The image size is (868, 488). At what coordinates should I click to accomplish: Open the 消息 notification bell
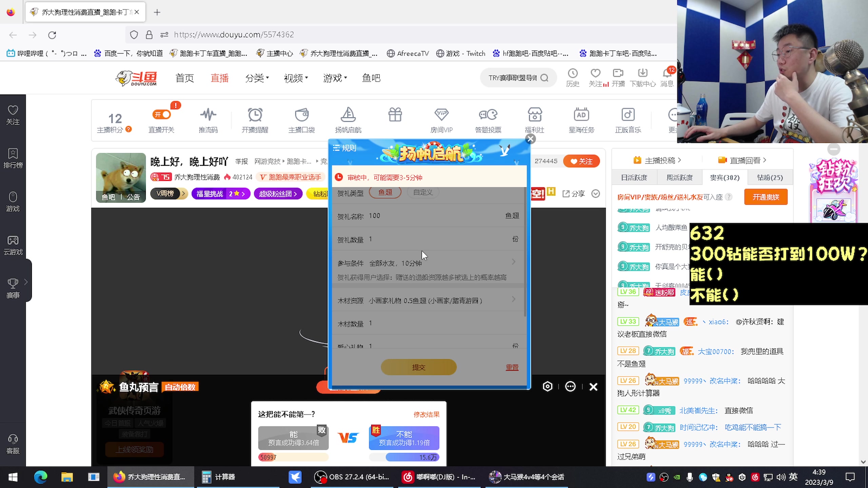(x=666, y=77)
